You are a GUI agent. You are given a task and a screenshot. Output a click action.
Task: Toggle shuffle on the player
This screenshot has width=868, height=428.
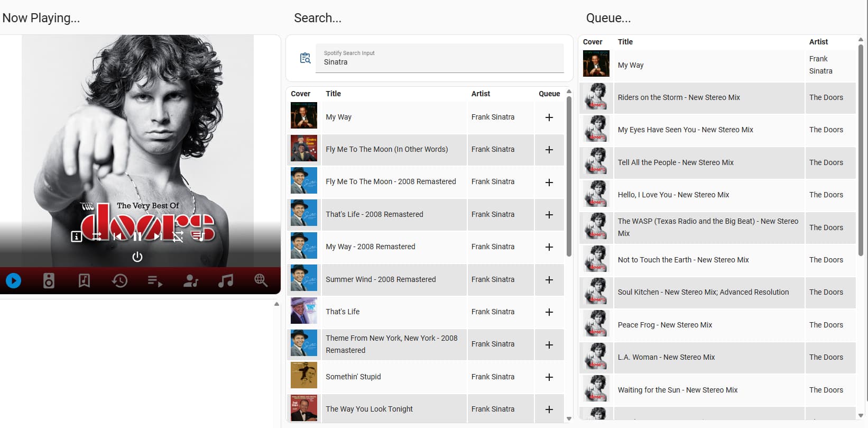pyautogui.click(x=96, y=236)
